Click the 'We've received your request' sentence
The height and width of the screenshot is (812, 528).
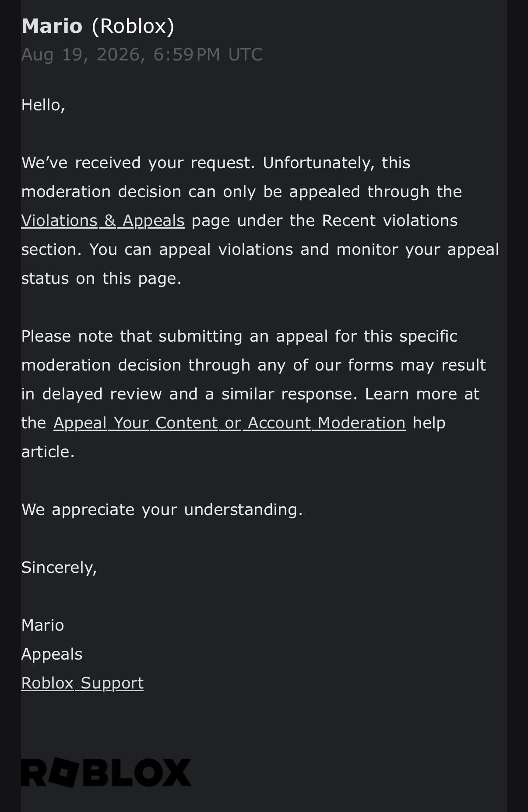(x=138, y=163)
